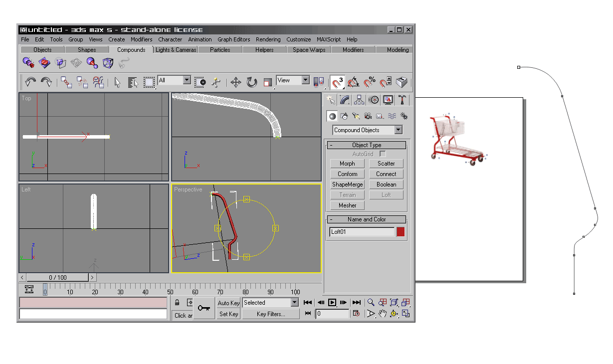Open the Rendering menu
Screen dimensions: 613x364
(268, 39)
